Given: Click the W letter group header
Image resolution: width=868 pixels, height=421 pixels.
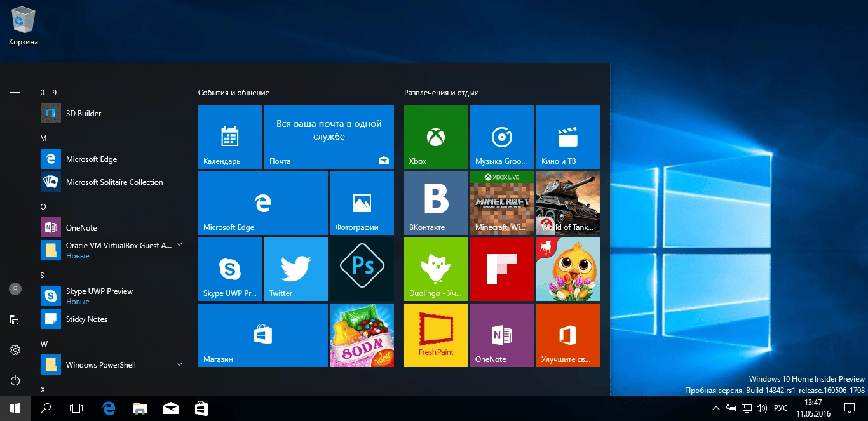Looking at the screenshot, I should click(x=44, y=344).
